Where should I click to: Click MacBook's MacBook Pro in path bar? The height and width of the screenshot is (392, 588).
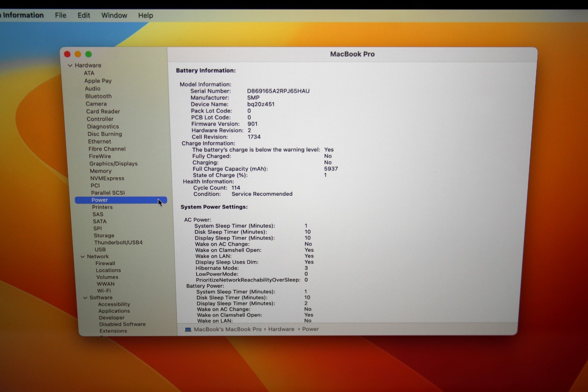[227, 329]
